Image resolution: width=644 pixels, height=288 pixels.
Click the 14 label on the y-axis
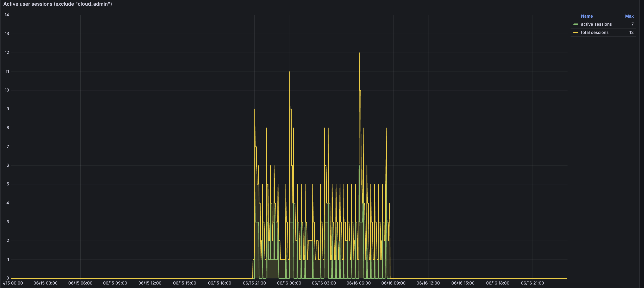click(x=7, y=15)
